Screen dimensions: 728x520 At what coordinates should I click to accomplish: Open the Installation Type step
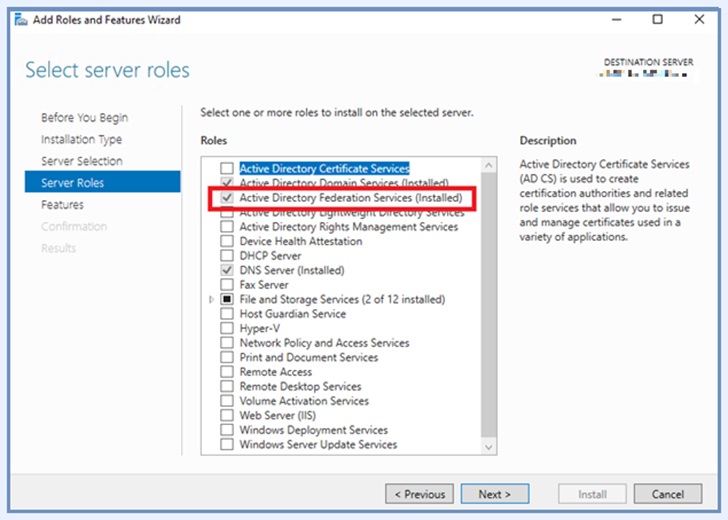click(x=81, y=140)
